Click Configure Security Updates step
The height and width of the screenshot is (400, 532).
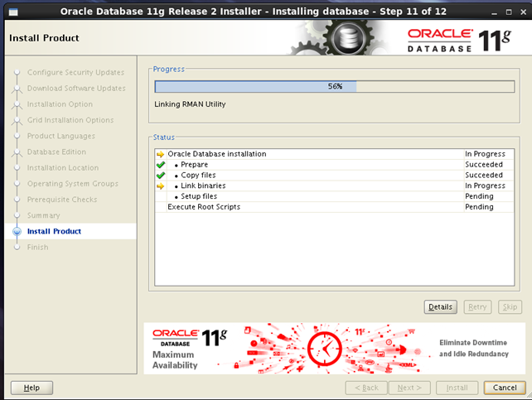click(x=75, y=72)
